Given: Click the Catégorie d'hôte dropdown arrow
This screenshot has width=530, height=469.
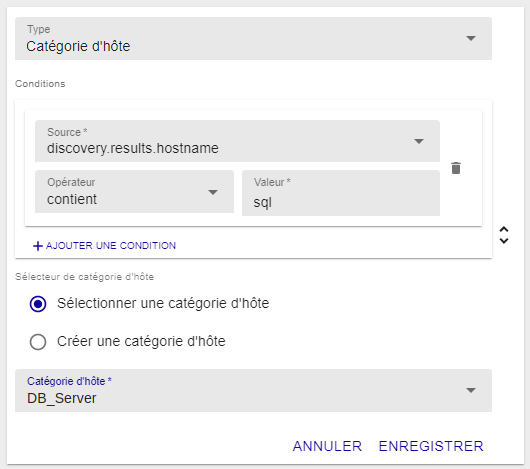Looking at the screenshot, I should pos(471,390).
